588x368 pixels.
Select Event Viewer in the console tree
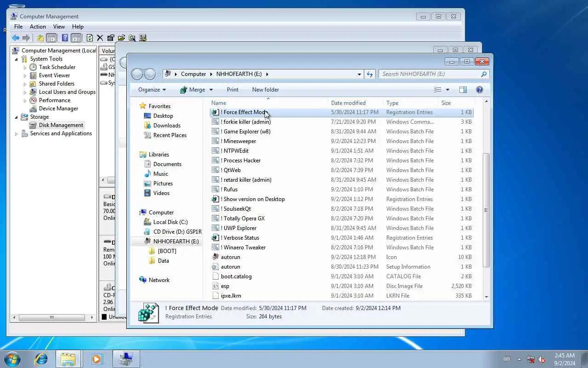coord(54,75)
